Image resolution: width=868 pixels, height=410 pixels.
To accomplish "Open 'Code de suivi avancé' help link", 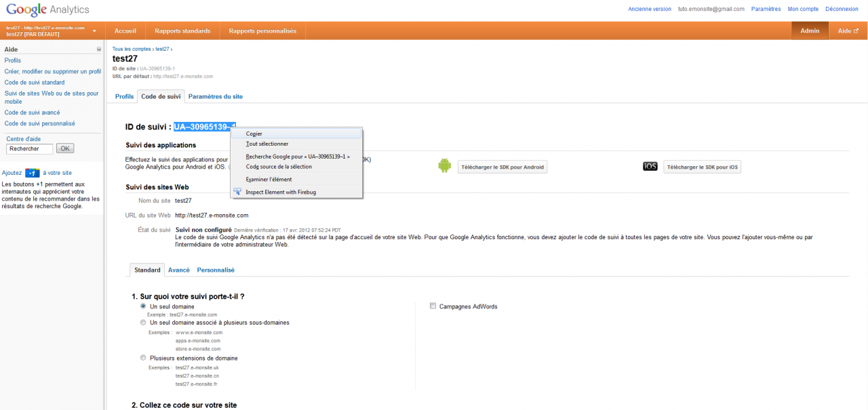I will (33, 112).
